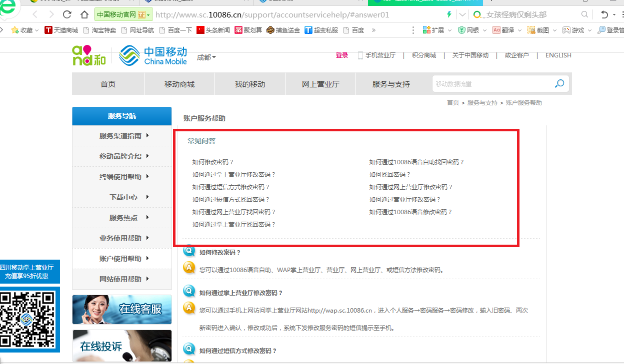The image size is (624, 364).
Task: Open the 头条新闻 bookmark
Action: pos(213,30)
